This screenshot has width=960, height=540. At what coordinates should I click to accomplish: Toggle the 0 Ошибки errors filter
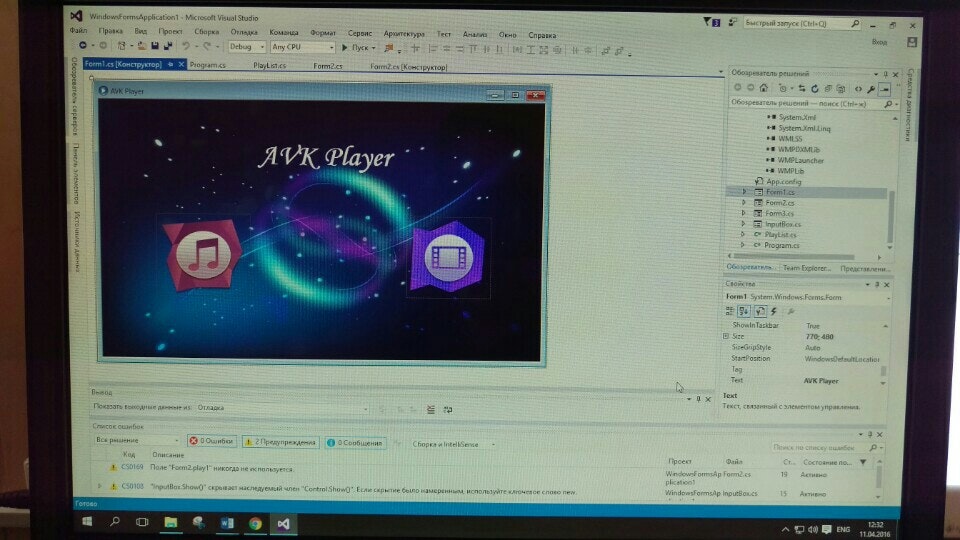pyautogui.click(x=211, y=441)
